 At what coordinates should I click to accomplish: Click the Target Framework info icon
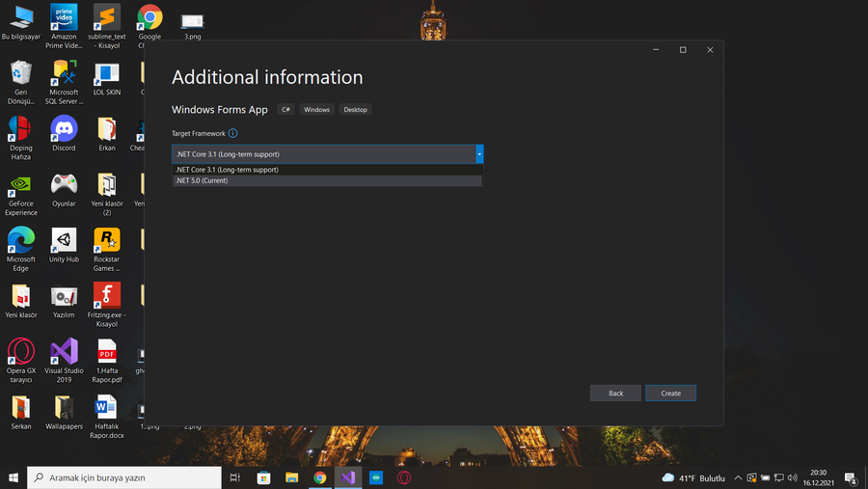coord(232,133)
